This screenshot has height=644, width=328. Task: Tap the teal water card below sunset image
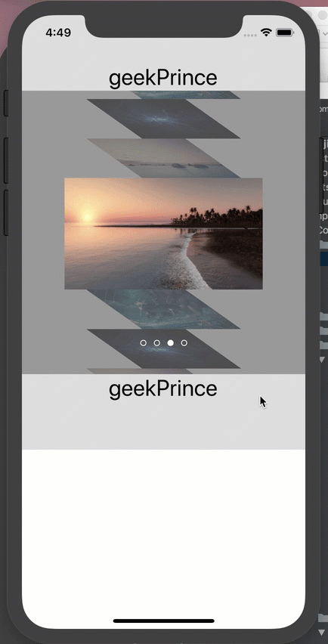164,309
